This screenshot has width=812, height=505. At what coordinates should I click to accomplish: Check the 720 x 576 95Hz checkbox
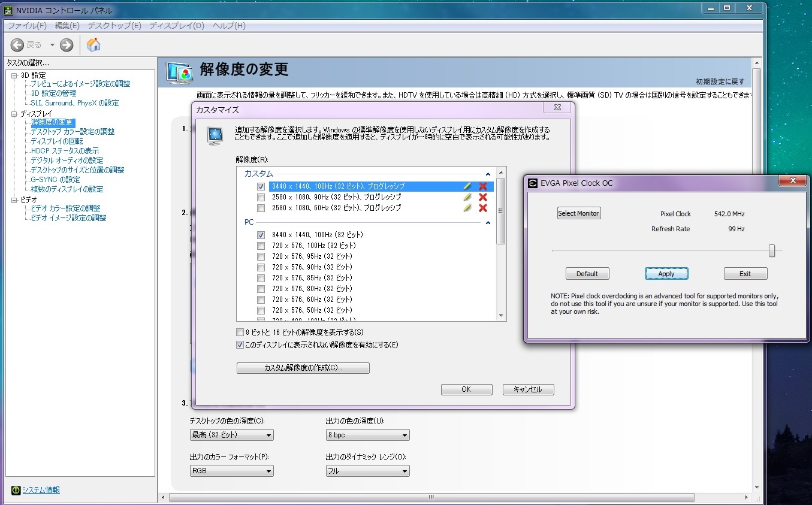tap(261, 256)
